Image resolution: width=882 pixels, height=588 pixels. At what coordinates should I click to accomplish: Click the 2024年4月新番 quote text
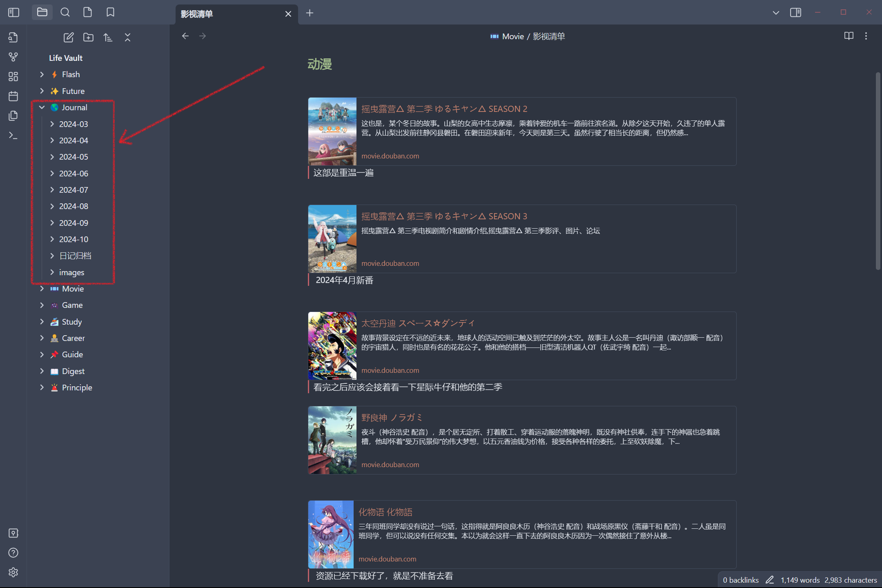[x=344, y=280]
